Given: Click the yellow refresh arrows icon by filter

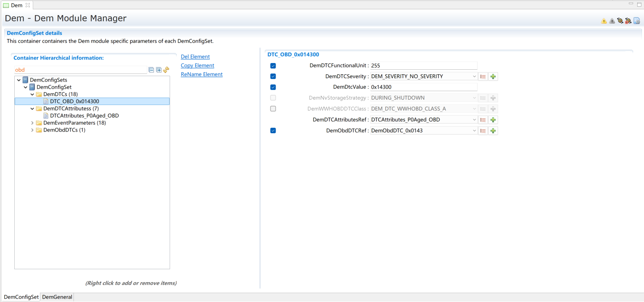Looking at the screenshot, I should click(x=166, y=70).
